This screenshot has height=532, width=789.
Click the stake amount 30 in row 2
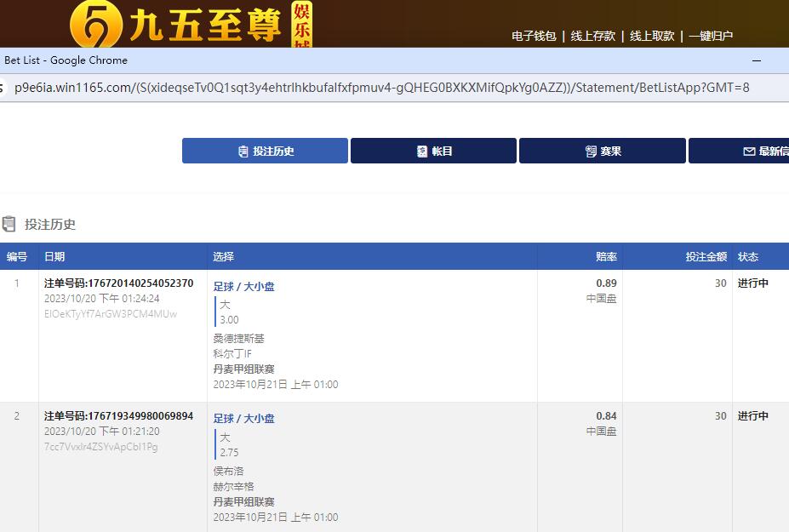(x=721, y=416)
